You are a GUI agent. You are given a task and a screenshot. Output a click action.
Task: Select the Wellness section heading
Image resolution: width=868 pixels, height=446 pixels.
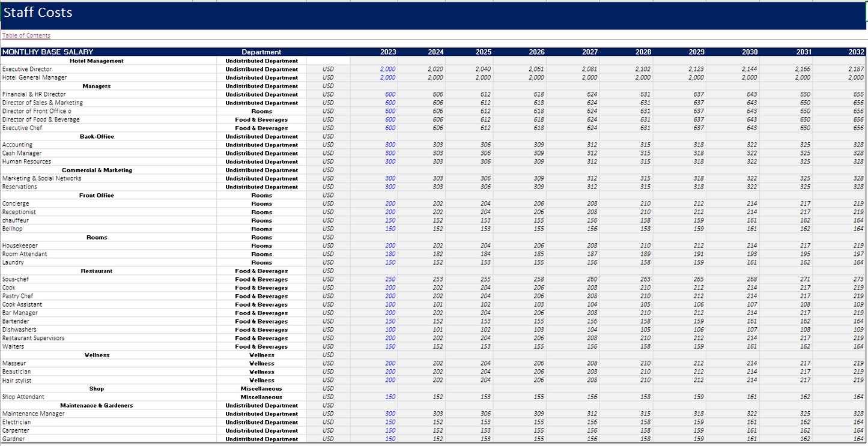[97, 355]
